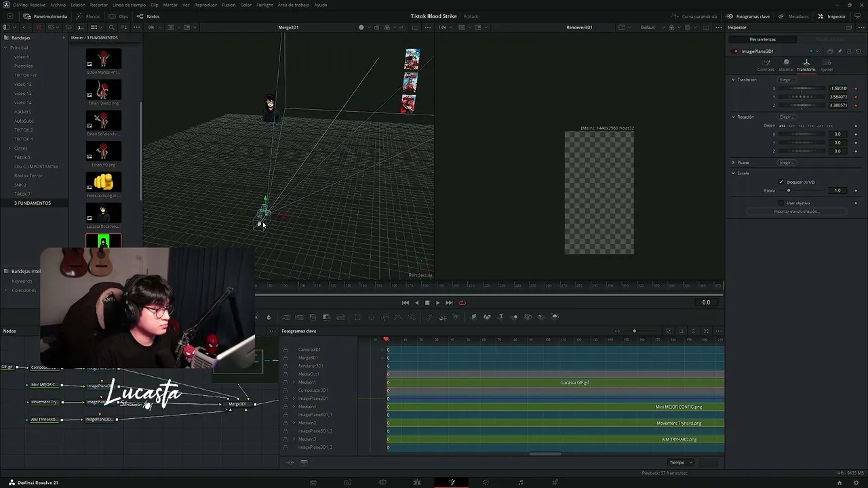Adjust the Escala slider handle
868x488 pixels.
click(x=788, y=190)
